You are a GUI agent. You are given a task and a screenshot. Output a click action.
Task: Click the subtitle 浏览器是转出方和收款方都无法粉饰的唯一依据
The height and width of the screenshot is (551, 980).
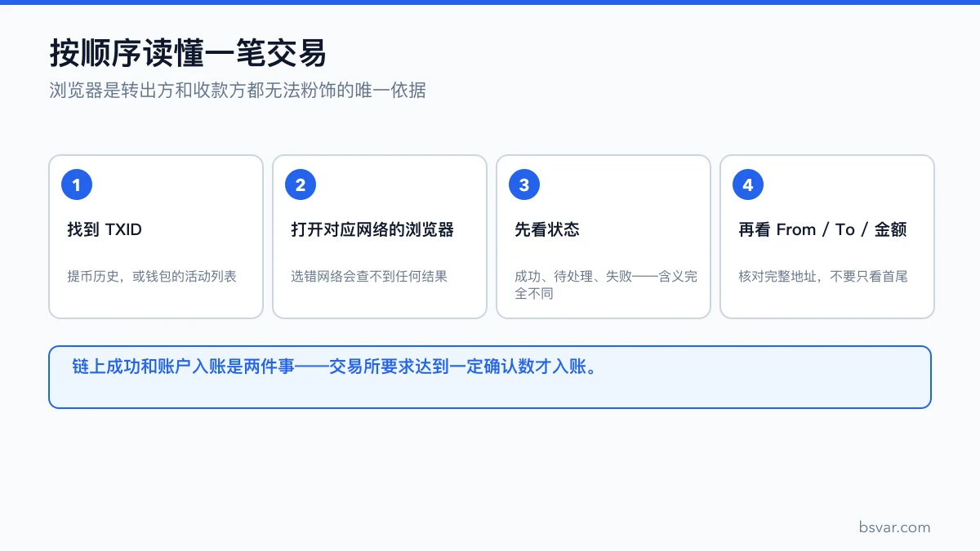coord(238,91)
